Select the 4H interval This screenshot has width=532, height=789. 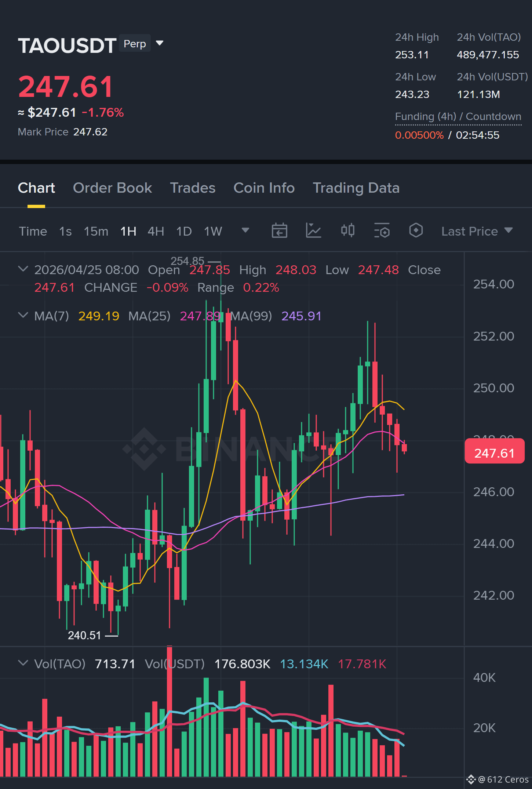click(x=156, y=231)
